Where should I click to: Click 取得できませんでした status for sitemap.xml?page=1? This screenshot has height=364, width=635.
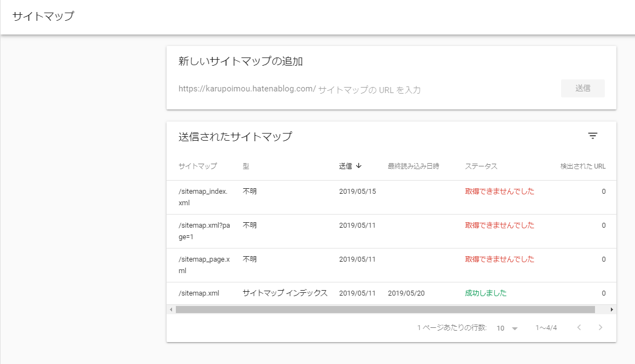coord(499,226)
